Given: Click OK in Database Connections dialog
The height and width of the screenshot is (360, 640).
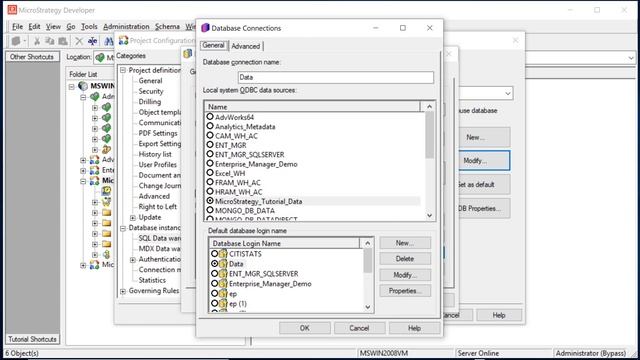Looking at the screenshot, I should click(x=304, y=328).
